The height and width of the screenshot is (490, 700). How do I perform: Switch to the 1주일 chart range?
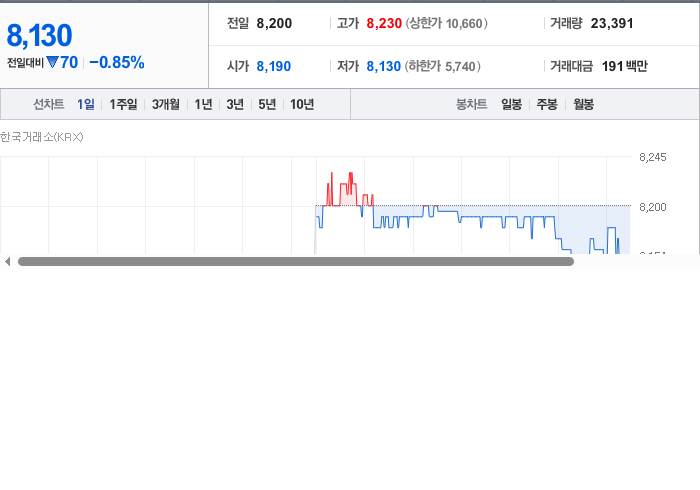pos(123,104)
